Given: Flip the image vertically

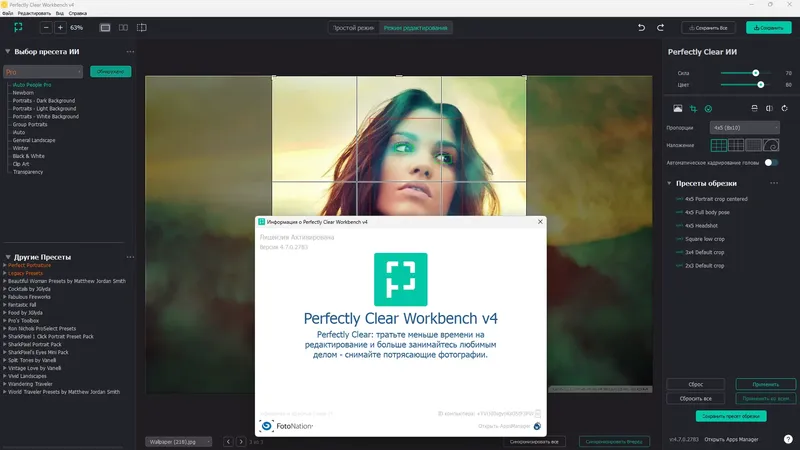Looking at the screenshot, I should point(754,108).
